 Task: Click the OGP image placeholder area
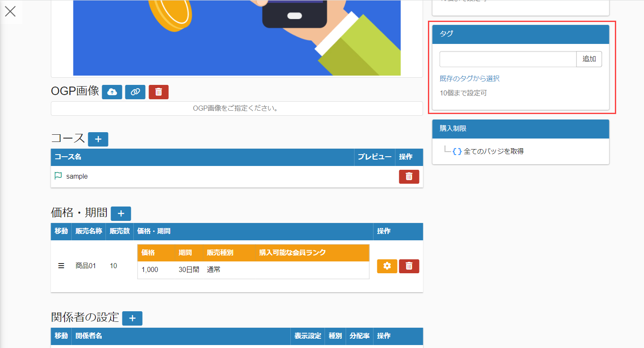point(236,109)
